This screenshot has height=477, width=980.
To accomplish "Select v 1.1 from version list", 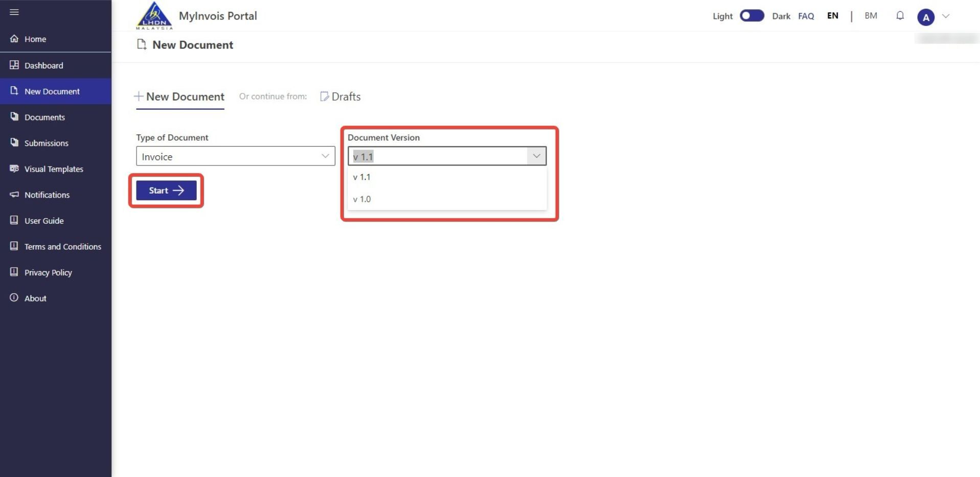I will coord(447,177).
